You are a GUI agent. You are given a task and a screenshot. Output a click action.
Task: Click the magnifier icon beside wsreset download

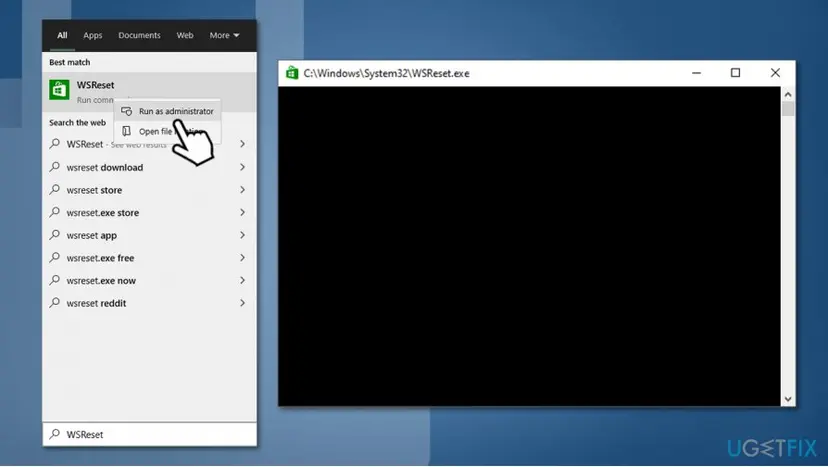point(54,167)
